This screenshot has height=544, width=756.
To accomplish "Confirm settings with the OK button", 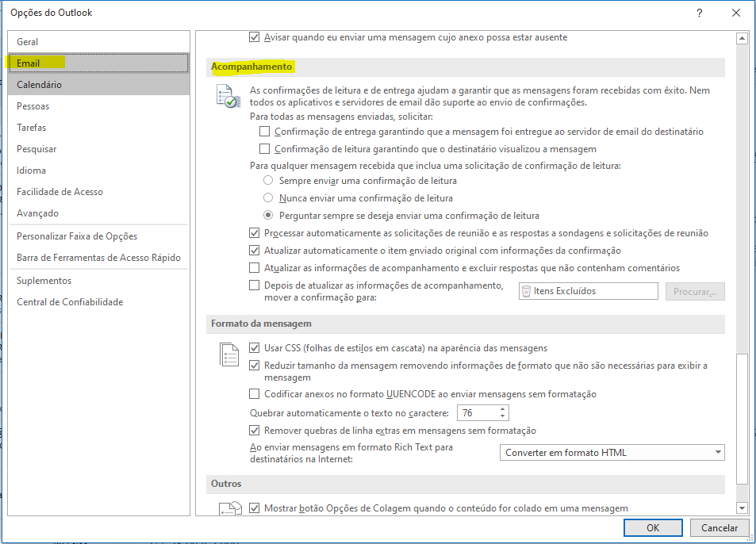I will (653, 527).
